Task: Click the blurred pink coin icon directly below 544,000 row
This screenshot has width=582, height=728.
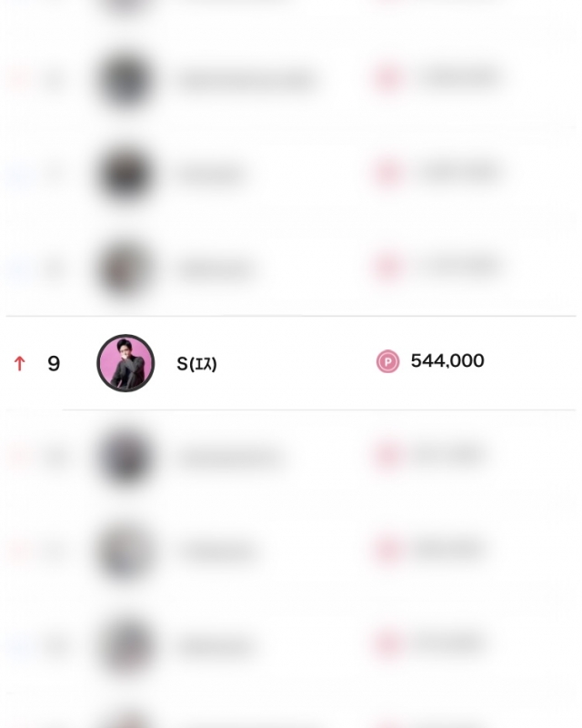Action: (x=387, y=455)
